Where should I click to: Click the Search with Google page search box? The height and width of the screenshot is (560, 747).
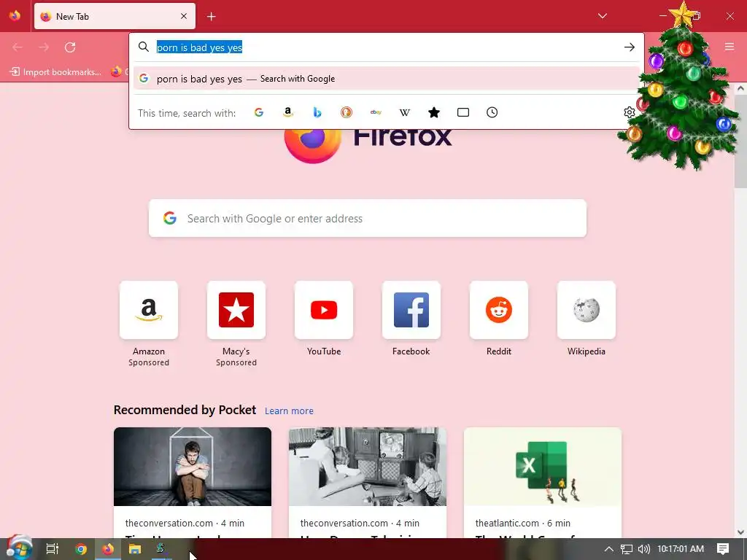coord(368,218)
